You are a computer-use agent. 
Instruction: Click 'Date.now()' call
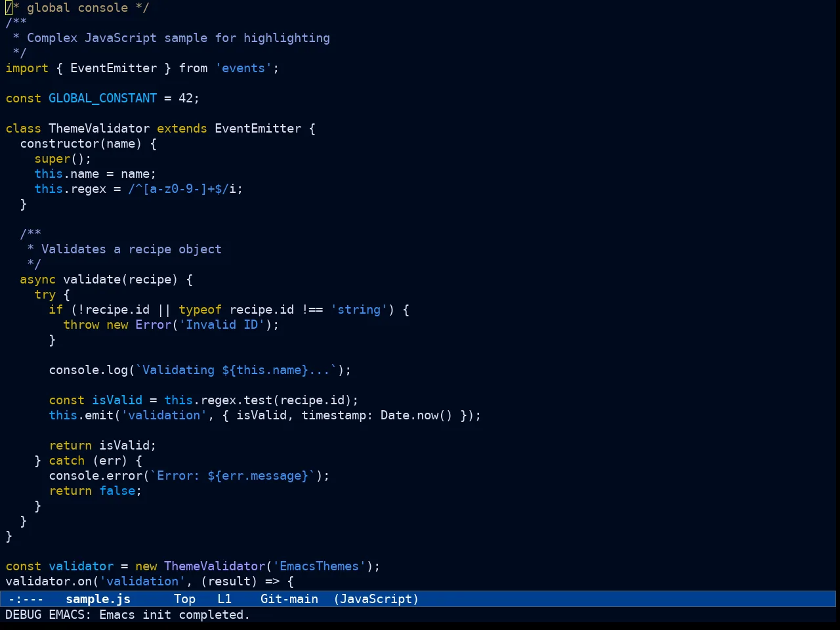(417, 415)
